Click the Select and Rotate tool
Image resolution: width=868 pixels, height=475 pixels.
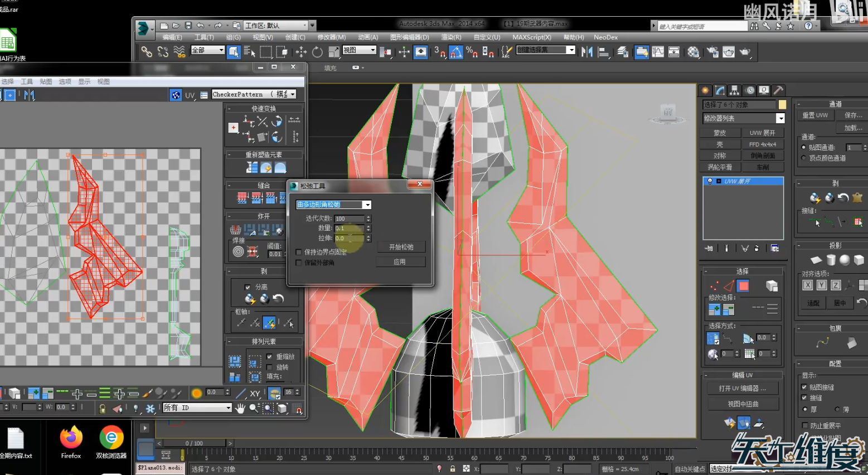coord(317,52)
